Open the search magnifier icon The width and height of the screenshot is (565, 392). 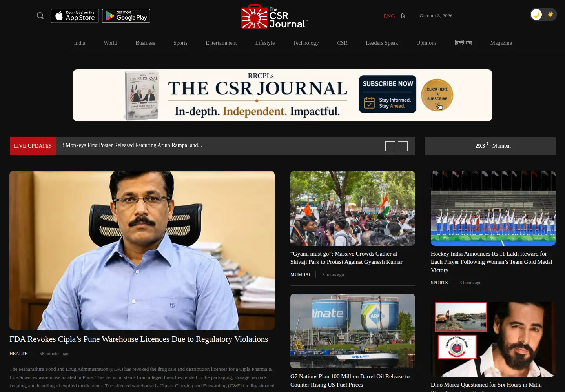(40, 16)
